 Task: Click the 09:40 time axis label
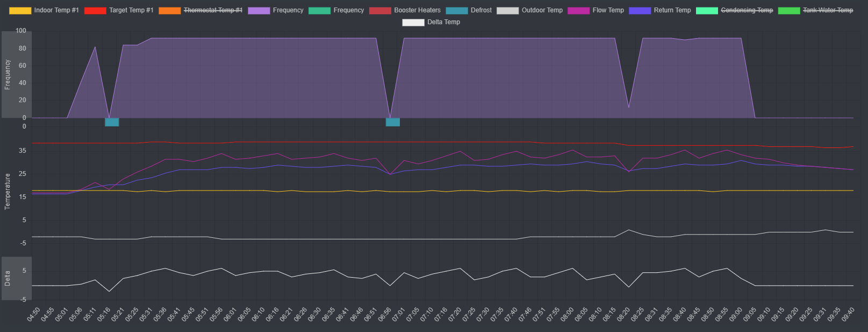pos(848,315)
